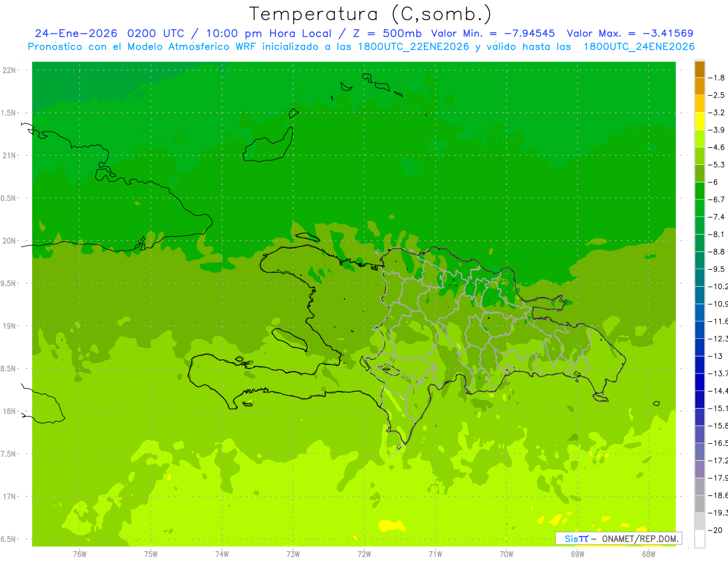Click the "-13" colorbar label

(x=716, y=356)
